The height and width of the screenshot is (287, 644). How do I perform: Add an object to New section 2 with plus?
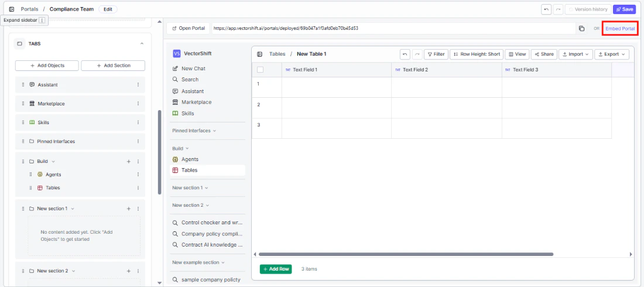tap(129, 271)
